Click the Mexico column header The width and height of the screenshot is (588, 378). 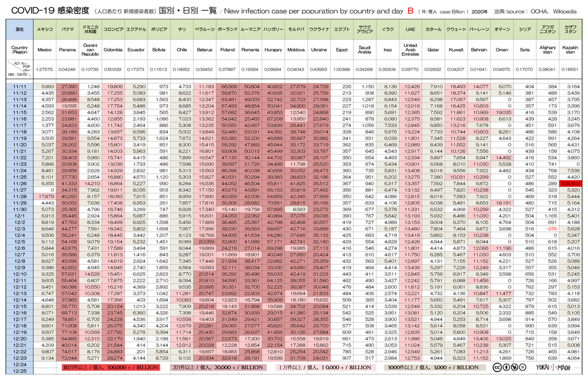(x=45, y=49)
